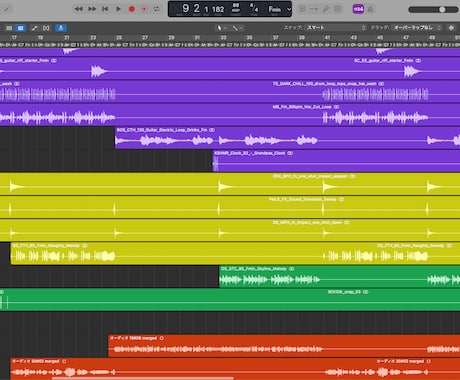Select the MS_Fm_80bpm_Vox_Cut_Loop region label
460x380 pixels.
[302, 107]
